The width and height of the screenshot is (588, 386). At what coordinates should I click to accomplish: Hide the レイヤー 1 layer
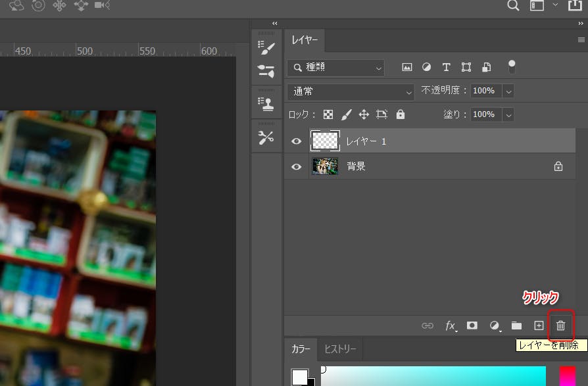297,141
